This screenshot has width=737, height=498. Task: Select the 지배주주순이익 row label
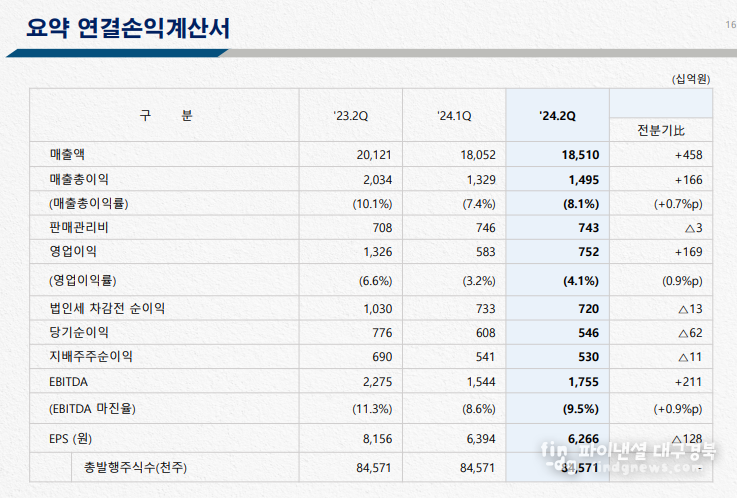click(x=91, y=356)
